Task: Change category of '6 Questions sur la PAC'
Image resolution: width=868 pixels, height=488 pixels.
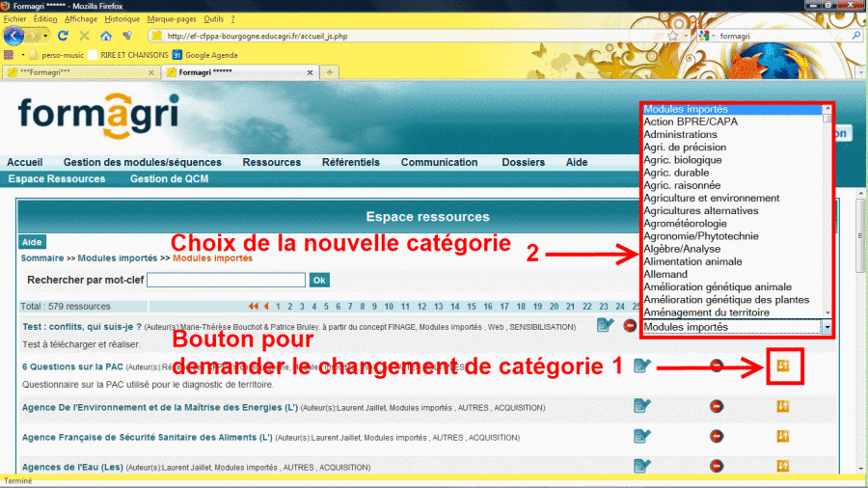Action: click(x=783, y=366)
